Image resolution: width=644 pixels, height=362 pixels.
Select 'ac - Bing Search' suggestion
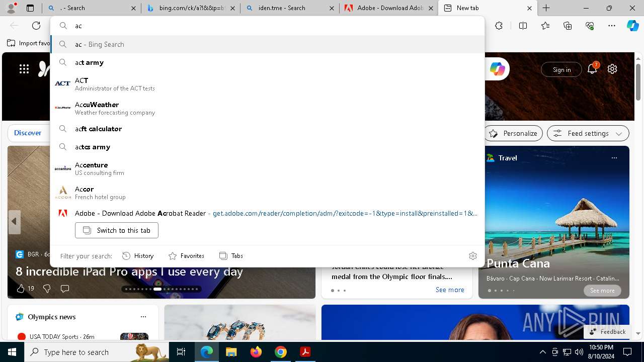(x=268, y=44)
